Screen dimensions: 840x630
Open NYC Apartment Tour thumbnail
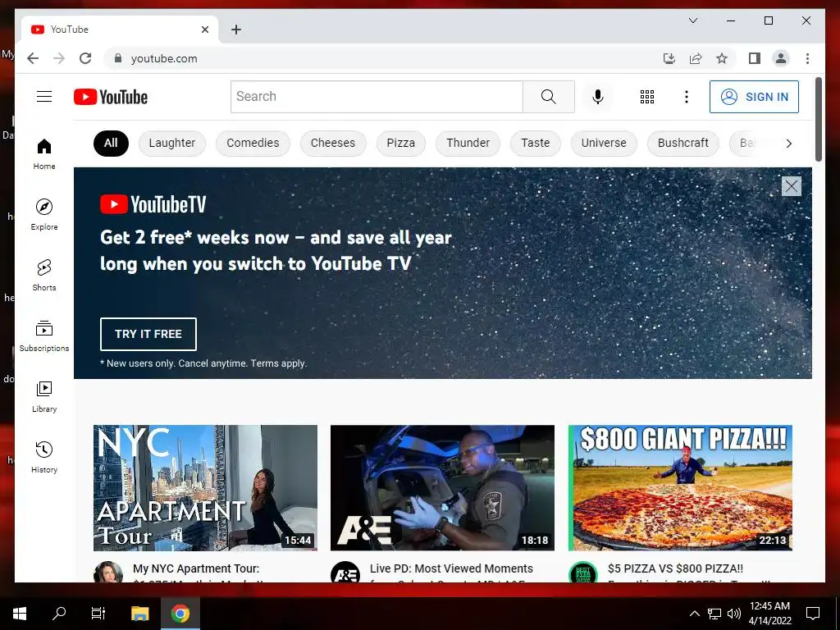point(205,488)
